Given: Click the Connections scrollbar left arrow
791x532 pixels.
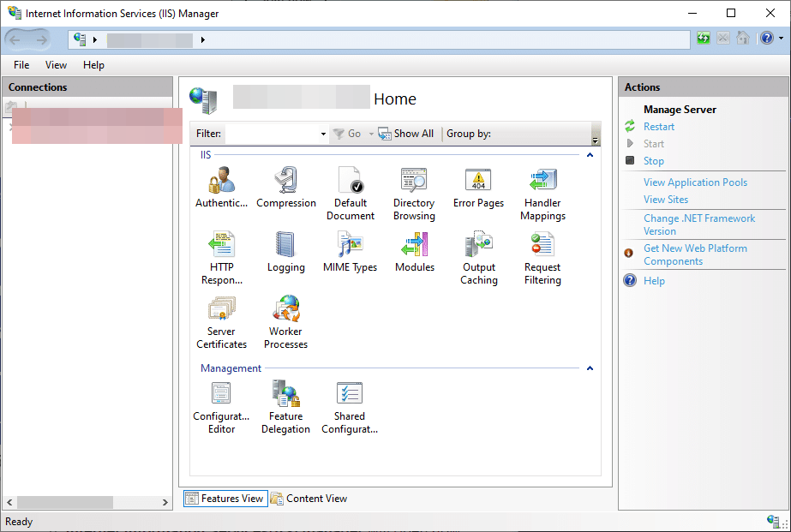Looking at the screenshot, I should coord(9,502).
